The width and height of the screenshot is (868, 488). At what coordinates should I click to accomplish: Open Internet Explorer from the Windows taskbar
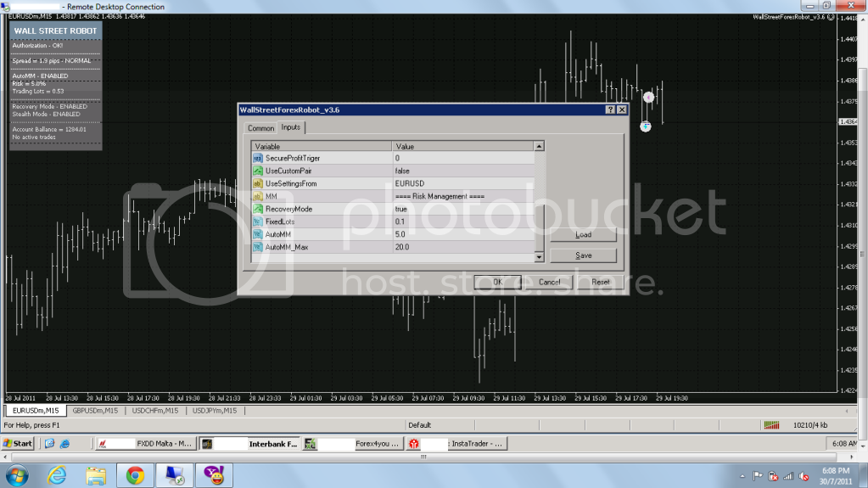pyautogui.click(x=57, y=475)
